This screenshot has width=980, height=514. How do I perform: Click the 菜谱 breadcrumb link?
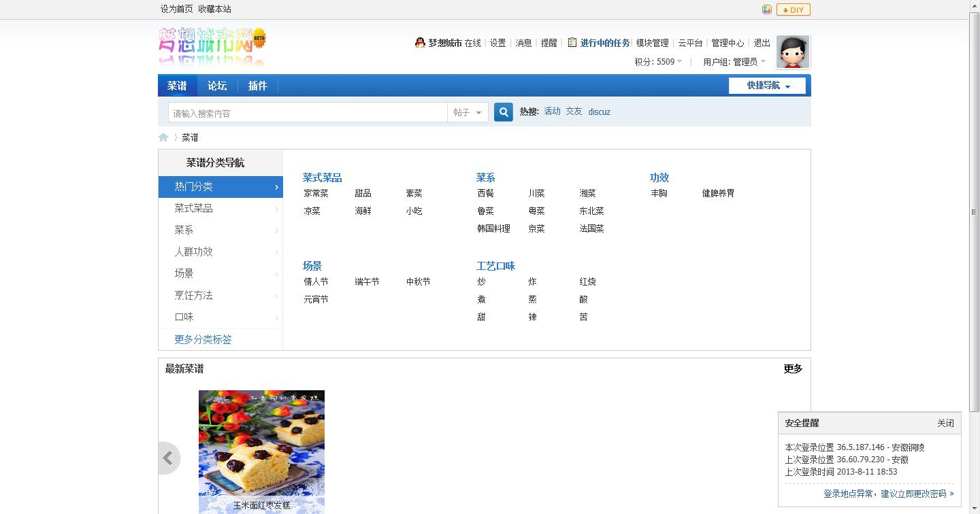pos(190,137)
